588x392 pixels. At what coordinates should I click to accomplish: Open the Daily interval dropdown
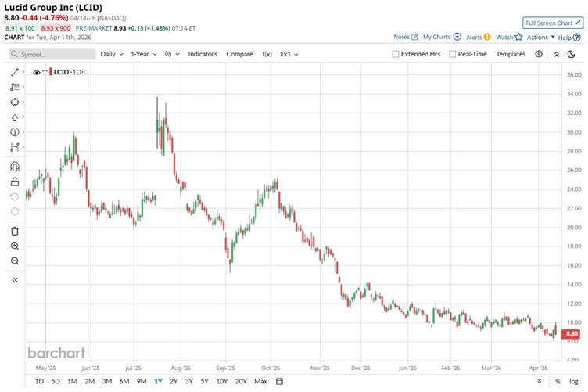[x=110, y=54]
